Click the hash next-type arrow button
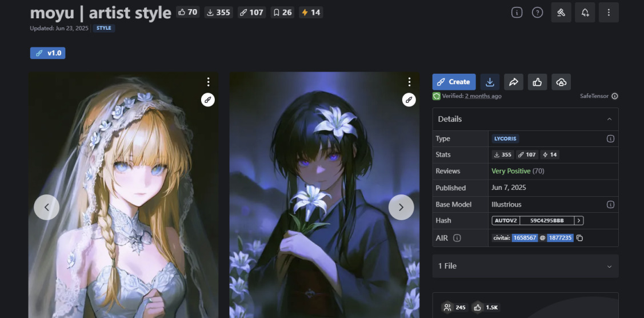This screenshot has width=644, height=318. [579, 221]
